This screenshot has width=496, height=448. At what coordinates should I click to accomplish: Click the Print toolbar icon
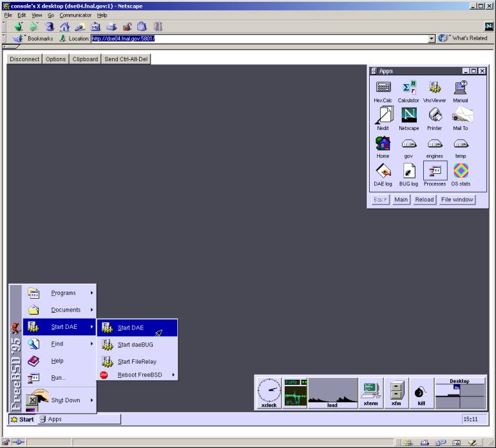(111, 27)
